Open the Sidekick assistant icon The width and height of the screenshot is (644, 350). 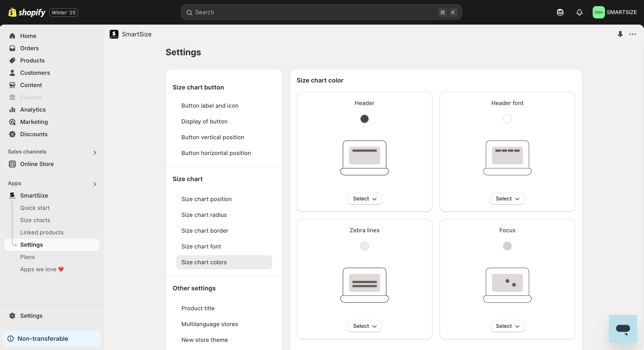tap(560, 12)
